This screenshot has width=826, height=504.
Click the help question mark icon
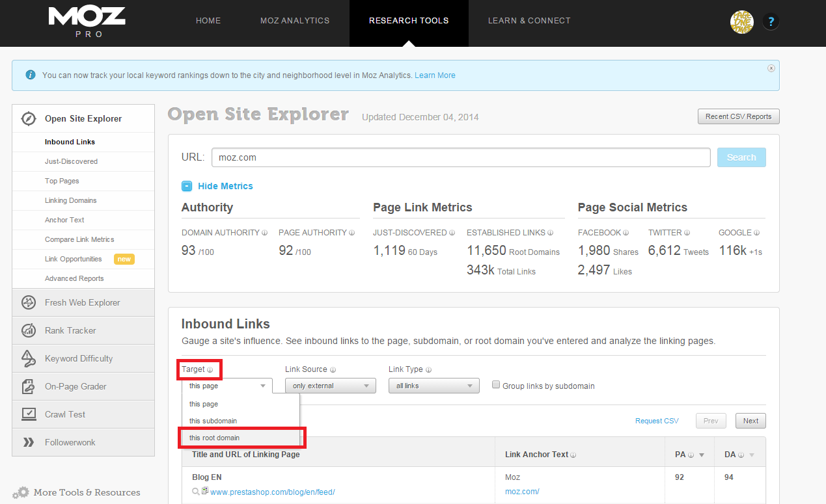click(771, 21)
